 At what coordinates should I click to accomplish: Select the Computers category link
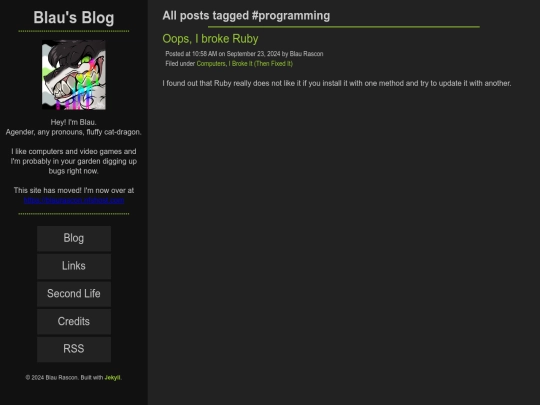pos(211,64)
